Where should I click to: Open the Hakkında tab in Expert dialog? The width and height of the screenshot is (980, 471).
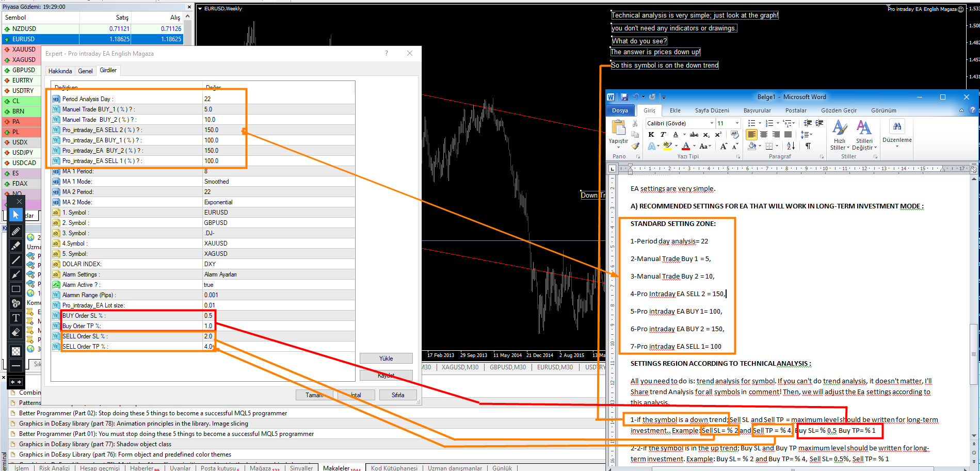click(x=60, y=71)
